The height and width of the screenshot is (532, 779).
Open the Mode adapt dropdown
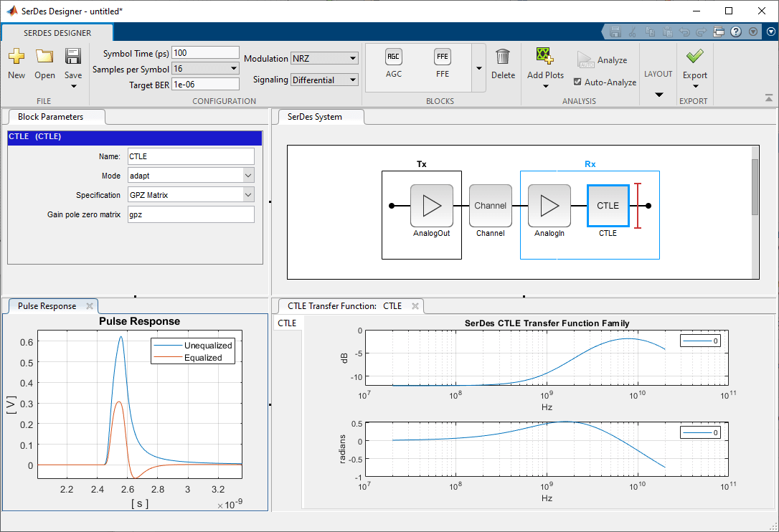pos(191,176)
